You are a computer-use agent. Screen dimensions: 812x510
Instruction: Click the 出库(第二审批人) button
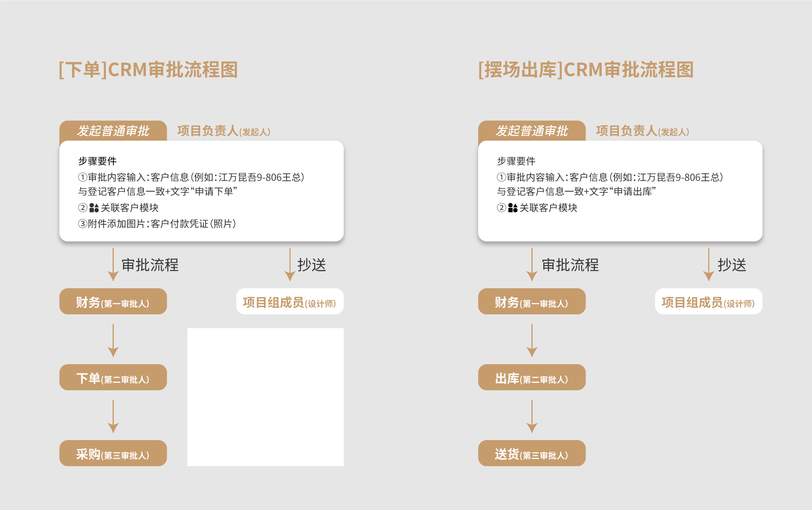point(532,377)
